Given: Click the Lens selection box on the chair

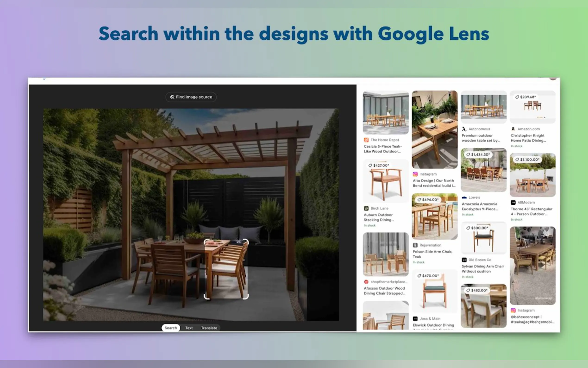Looking at the screenshot, I should click(x=226, y=269).
